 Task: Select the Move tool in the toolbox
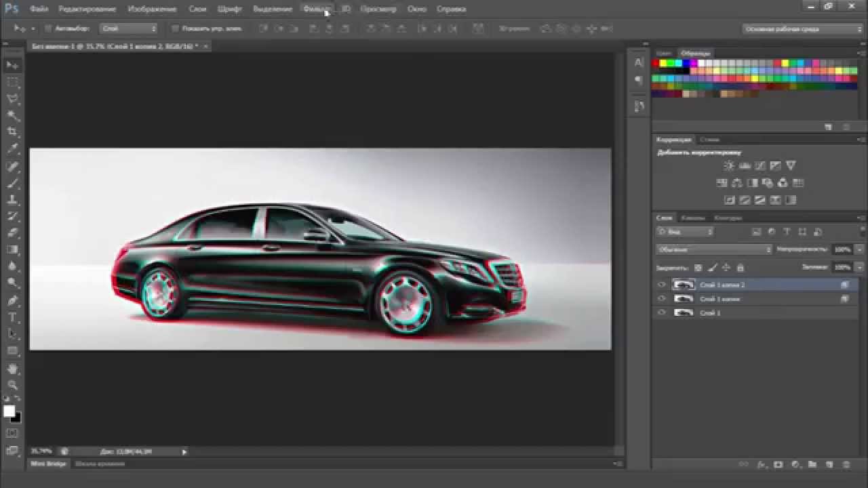tap(12, 65)
